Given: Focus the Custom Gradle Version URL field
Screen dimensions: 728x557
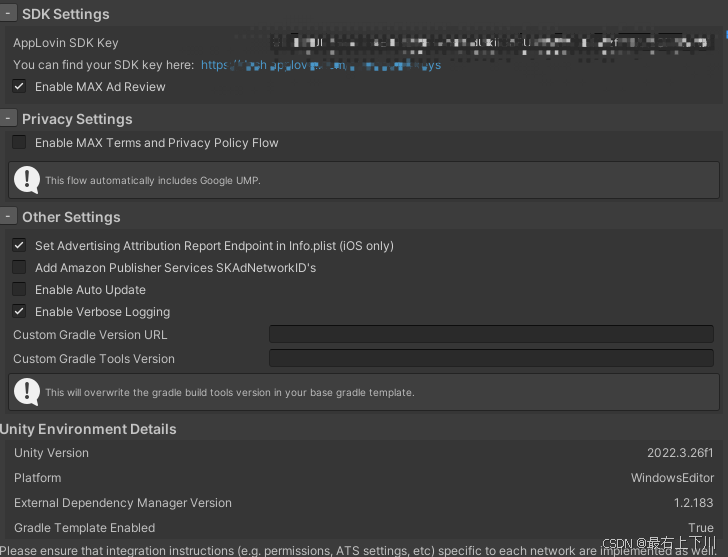Looking at the screenshot, I should click(x=491, y=334).
